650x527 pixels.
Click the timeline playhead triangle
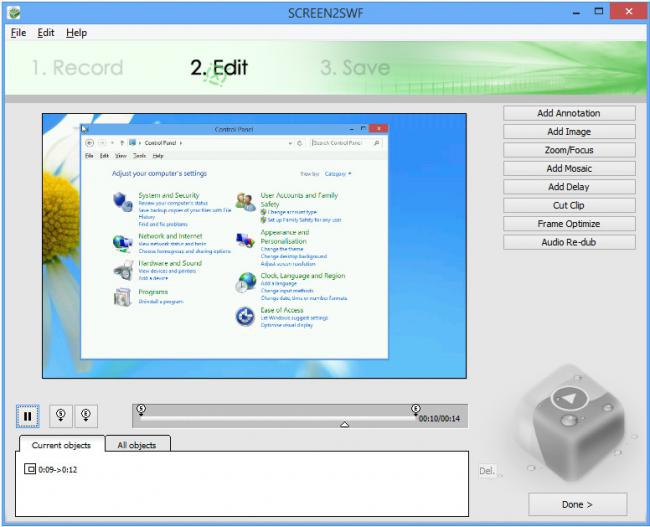344,424
